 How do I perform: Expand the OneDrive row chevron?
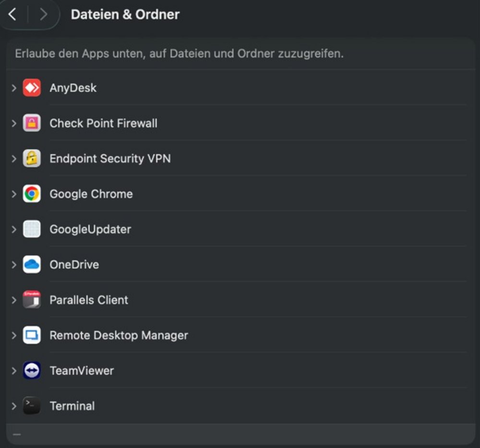tap(14, 265)
